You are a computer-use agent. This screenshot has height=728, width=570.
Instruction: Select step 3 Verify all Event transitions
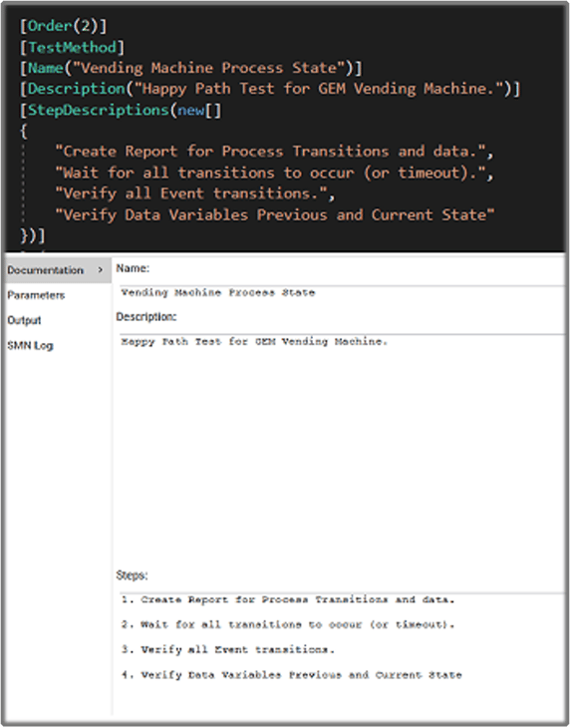228,650
